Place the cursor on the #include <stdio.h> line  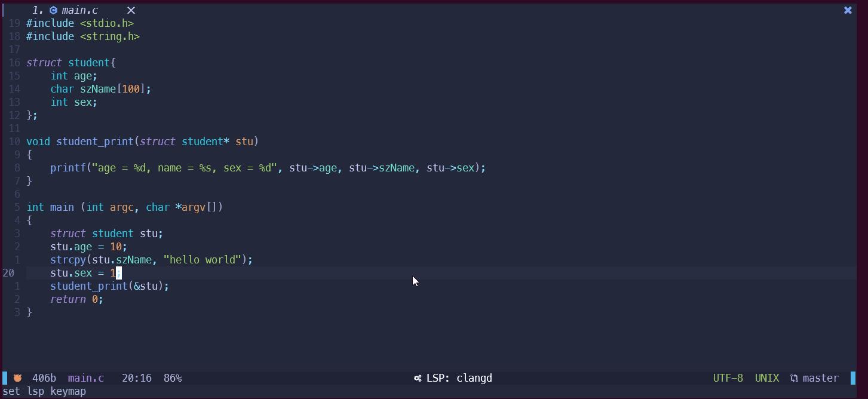coord(80,23)
